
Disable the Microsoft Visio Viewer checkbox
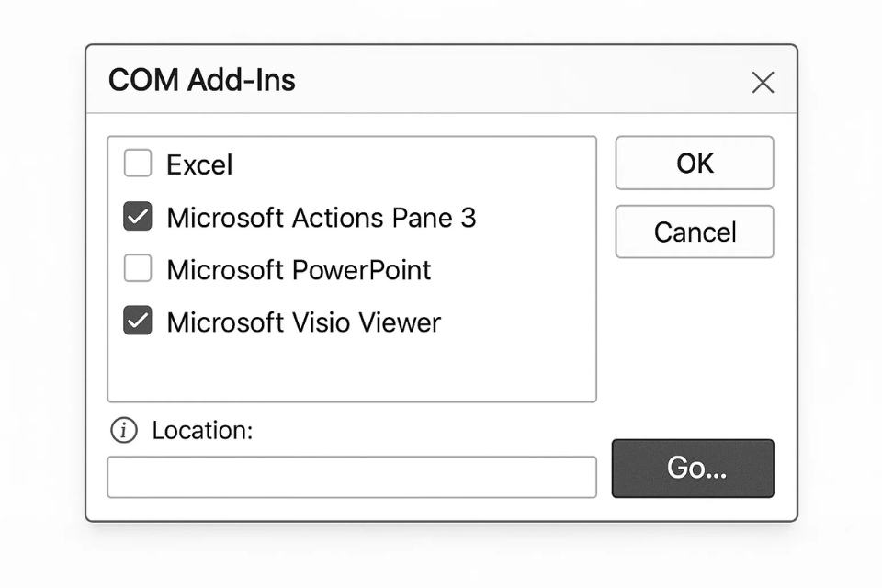[x=138, y=322]
